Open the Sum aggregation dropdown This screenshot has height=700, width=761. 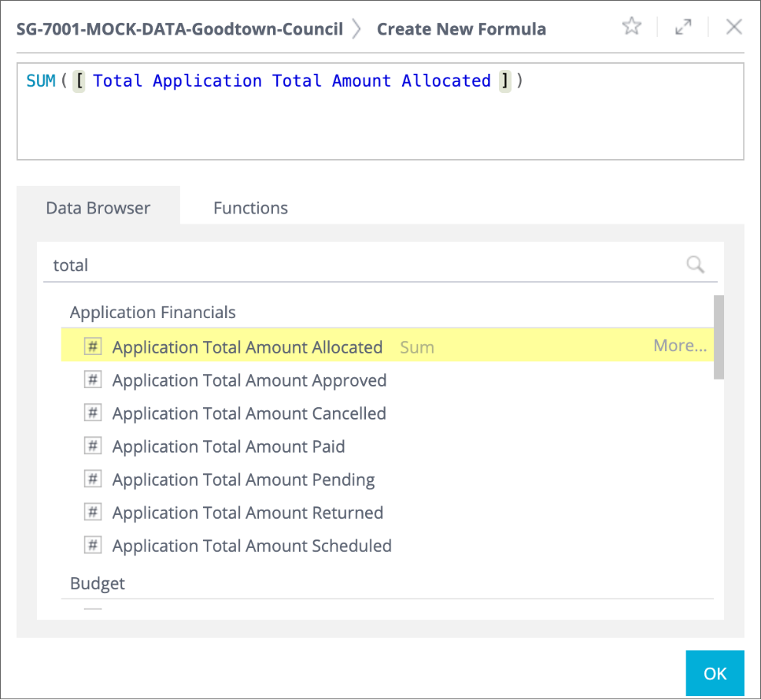click(x=417, y=347)
